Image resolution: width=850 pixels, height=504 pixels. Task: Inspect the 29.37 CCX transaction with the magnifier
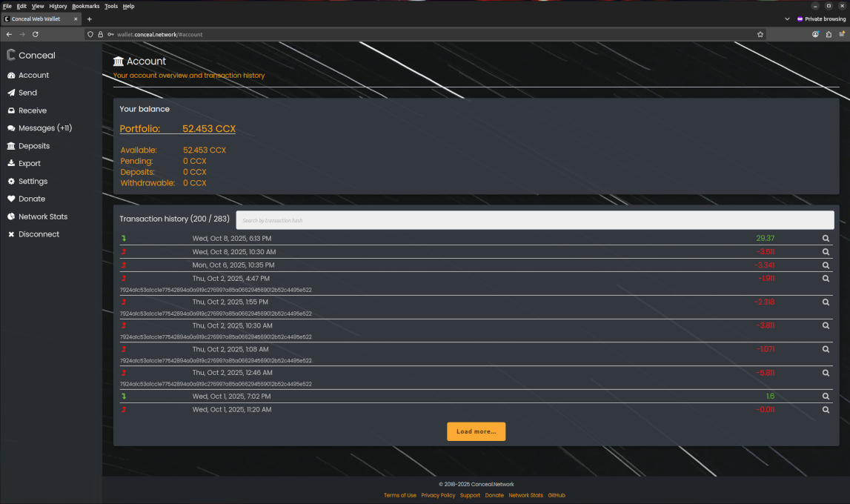tap(826, 238)
